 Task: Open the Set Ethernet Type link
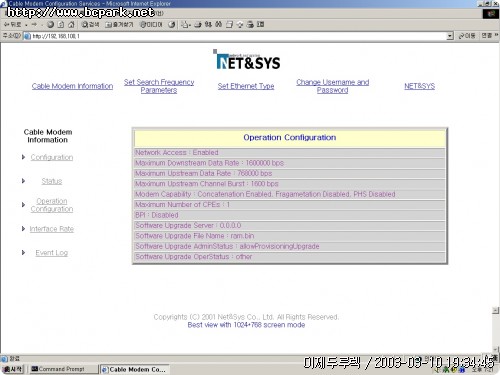[x=246, y=86]
